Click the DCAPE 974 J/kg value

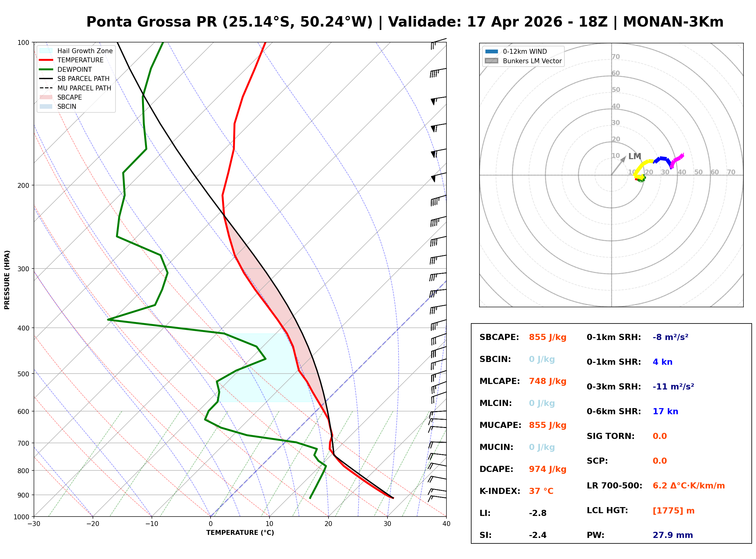pos(547,469)
